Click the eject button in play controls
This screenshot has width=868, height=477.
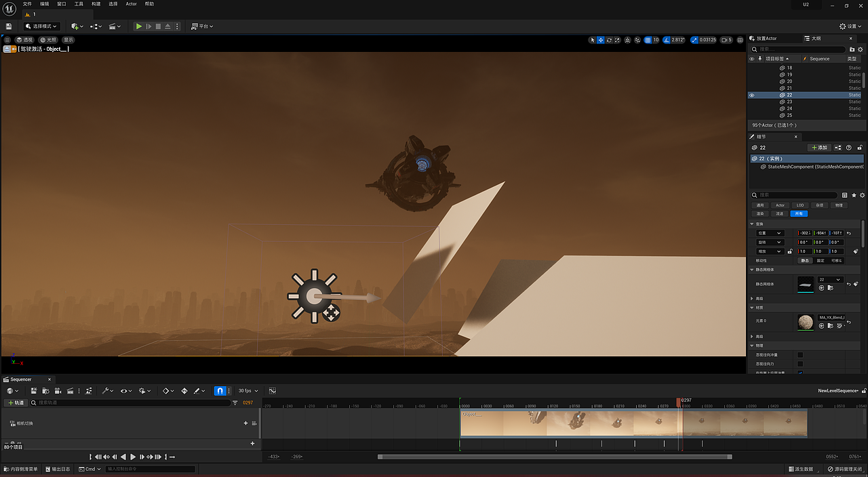(x=167, y=26)
